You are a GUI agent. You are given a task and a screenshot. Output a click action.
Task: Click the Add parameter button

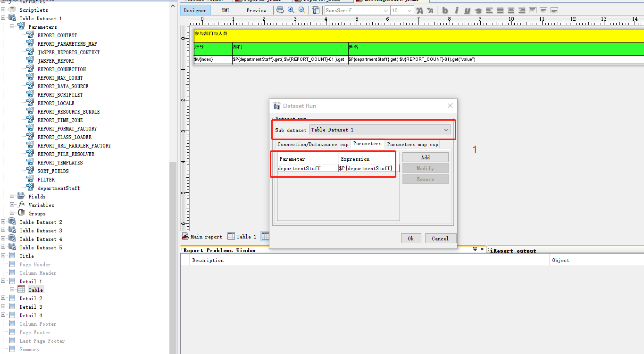(426, 157)
